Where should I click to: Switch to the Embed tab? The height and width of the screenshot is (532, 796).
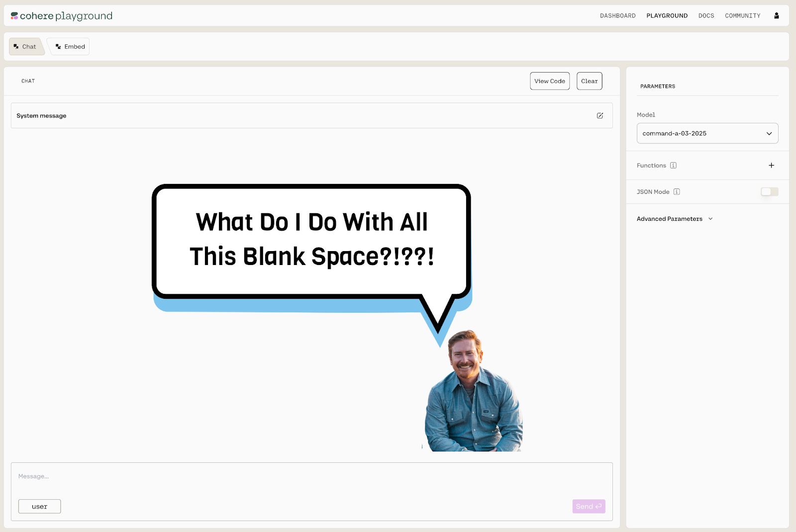70,47
